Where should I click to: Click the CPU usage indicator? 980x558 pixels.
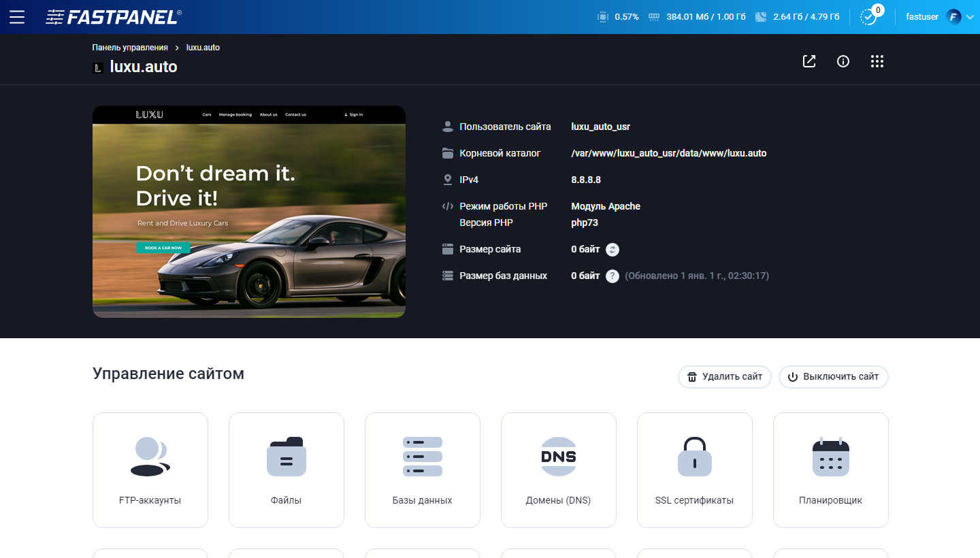tap(618, 17)
